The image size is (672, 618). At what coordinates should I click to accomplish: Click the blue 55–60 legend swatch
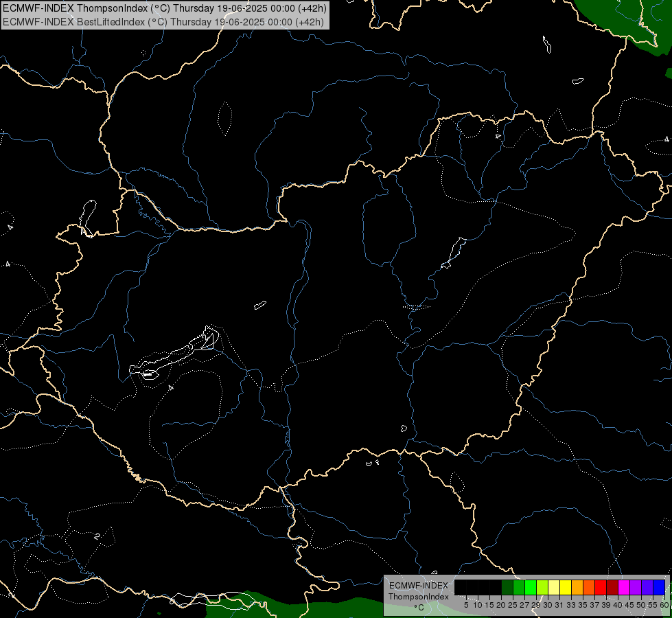point(659,588)
